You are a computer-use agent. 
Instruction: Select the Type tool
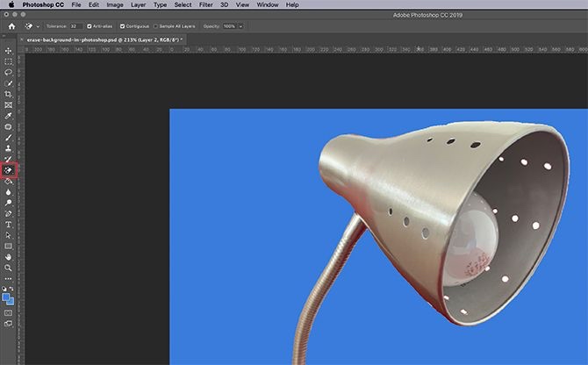(x=8, y=224)
